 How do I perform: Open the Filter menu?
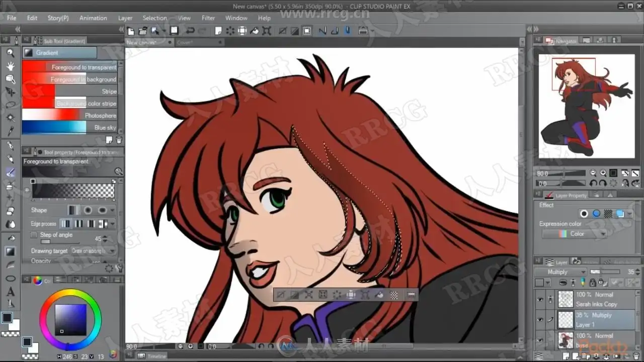click(x=208, y=18)
